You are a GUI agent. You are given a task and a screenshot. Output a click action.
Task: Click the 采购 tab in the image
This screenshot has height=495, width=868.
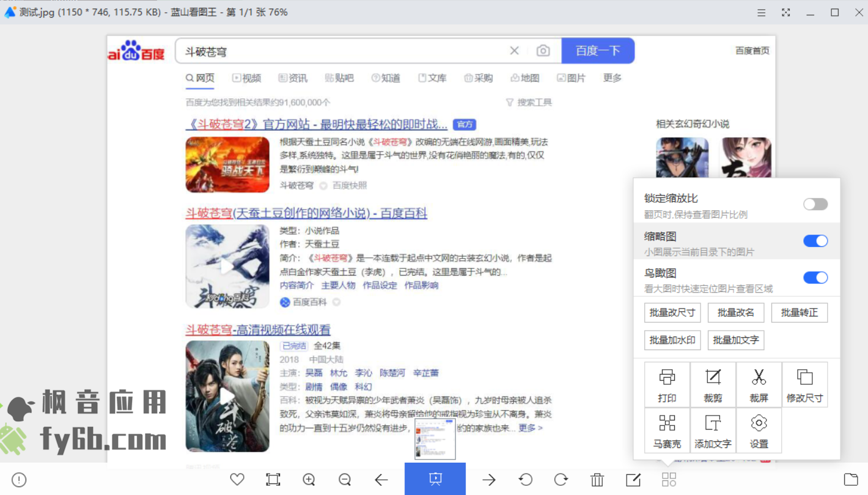(478, 78)
